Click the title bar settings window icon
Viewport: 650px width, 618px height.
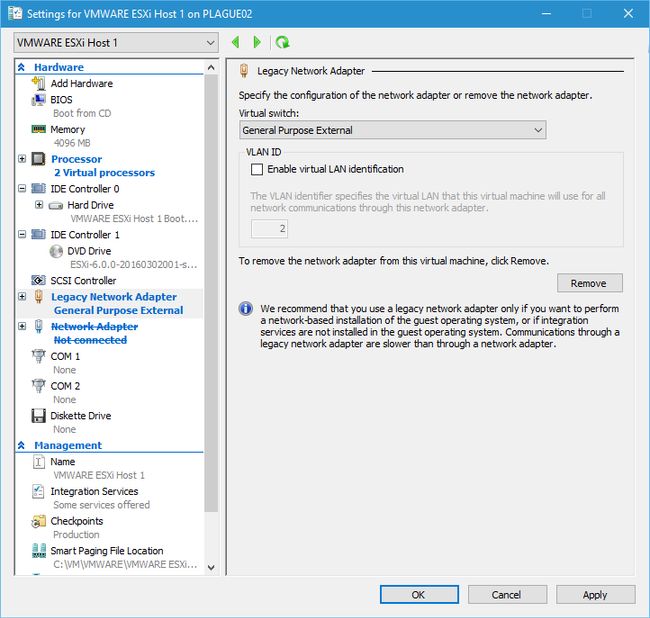[15, 13]
